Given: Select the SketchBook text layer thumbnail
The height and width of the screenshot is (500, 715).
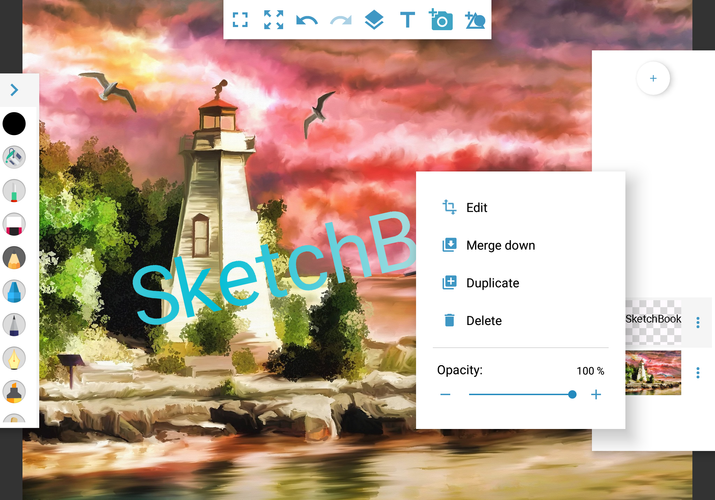Looking at the screenshot, I should pos(653,322).
